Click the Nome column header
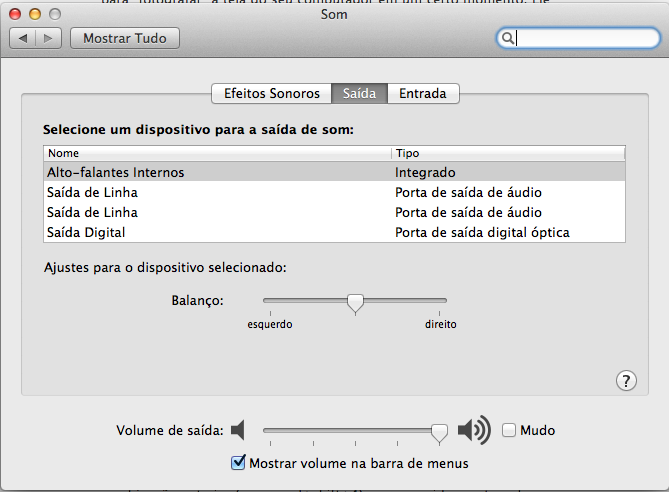This screenshot has width=669, height=492. pos(215,153)
